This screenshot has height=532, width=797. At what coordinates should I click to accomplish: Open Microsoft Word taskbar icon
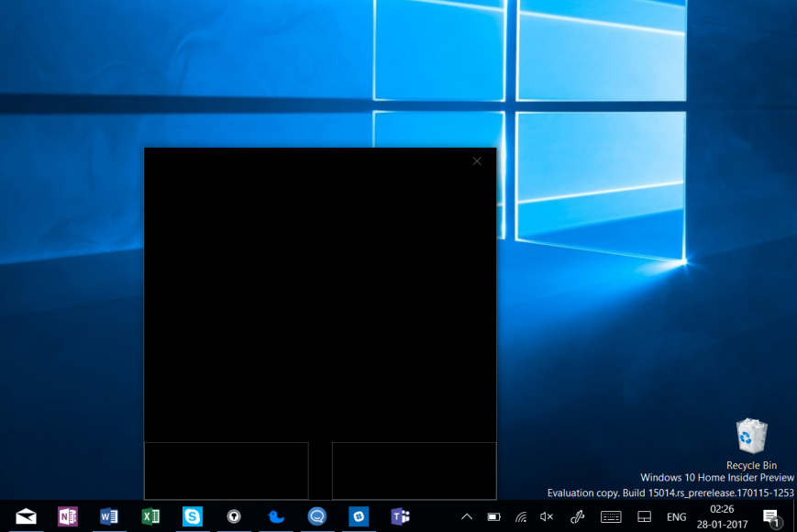109,516
